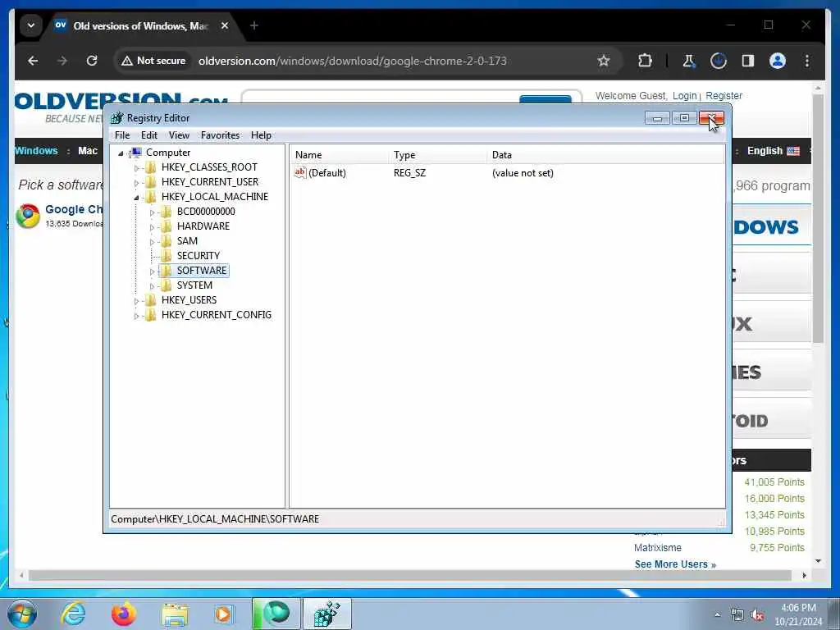Viewport: 840px width, 630px height.
Task: Expand the BCD00000000 subkey
Action: [x=152, y=212]
